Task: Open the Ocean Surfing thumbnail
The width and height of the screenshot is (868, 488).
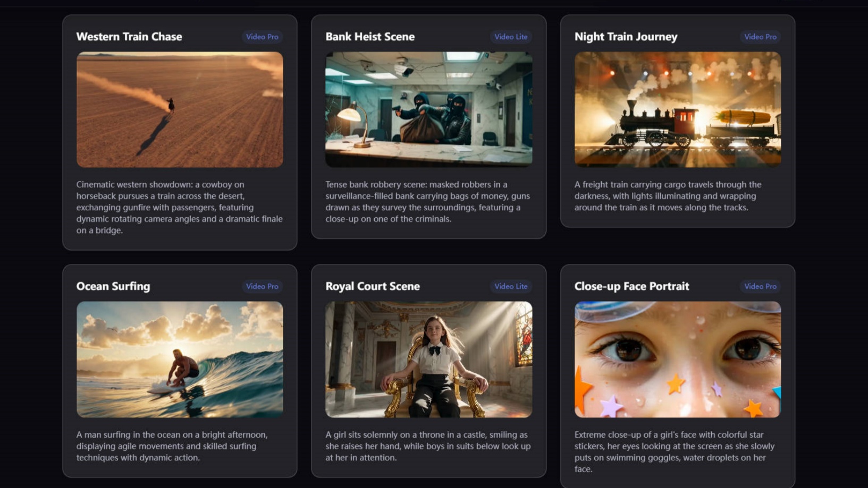Action: click(x=180, y=359)
